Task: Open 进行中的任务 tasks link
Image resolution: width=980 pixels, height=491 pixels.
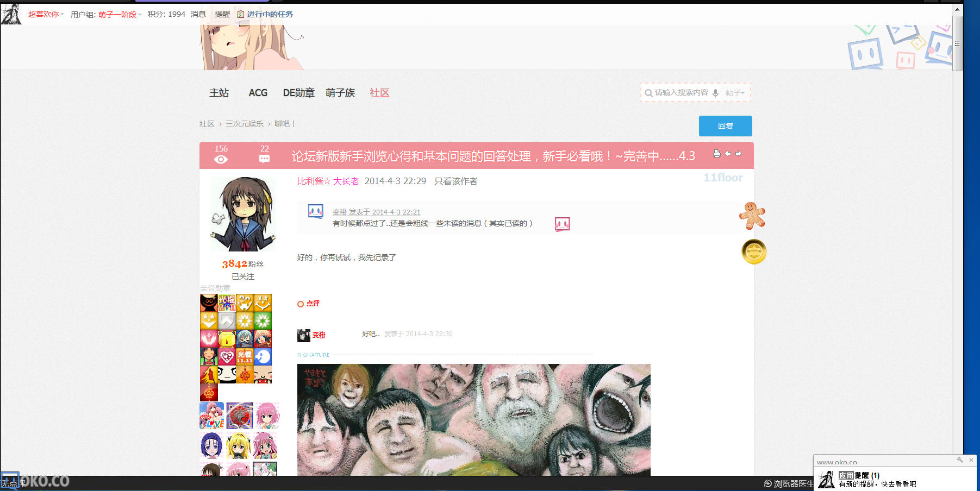Action: (x=270, y=14)
